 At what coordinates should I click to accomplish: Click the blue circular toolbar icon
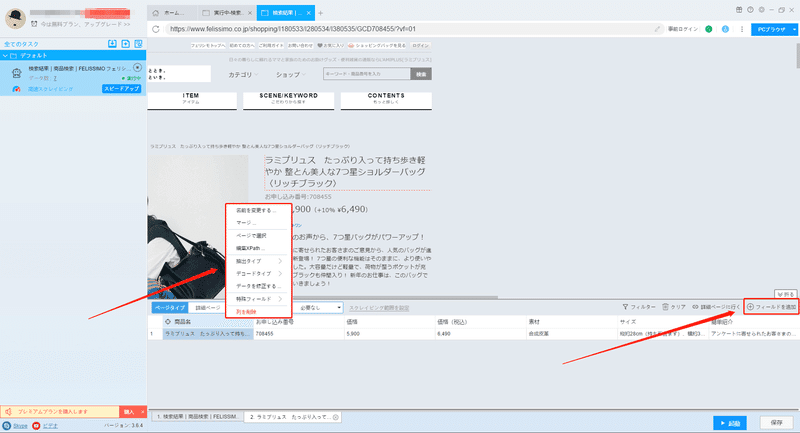pyautogui.click(x=725, y=29)
